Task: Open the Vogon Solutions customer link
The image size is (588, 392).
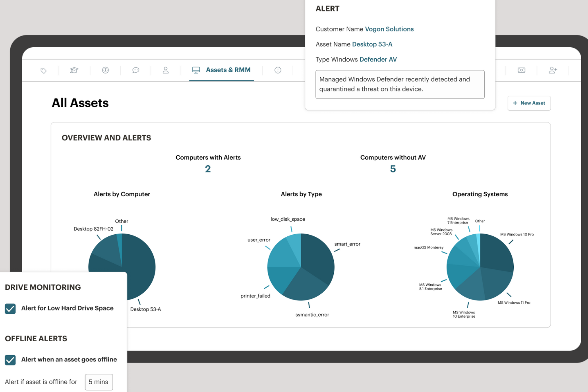Action: coord(389,29)
